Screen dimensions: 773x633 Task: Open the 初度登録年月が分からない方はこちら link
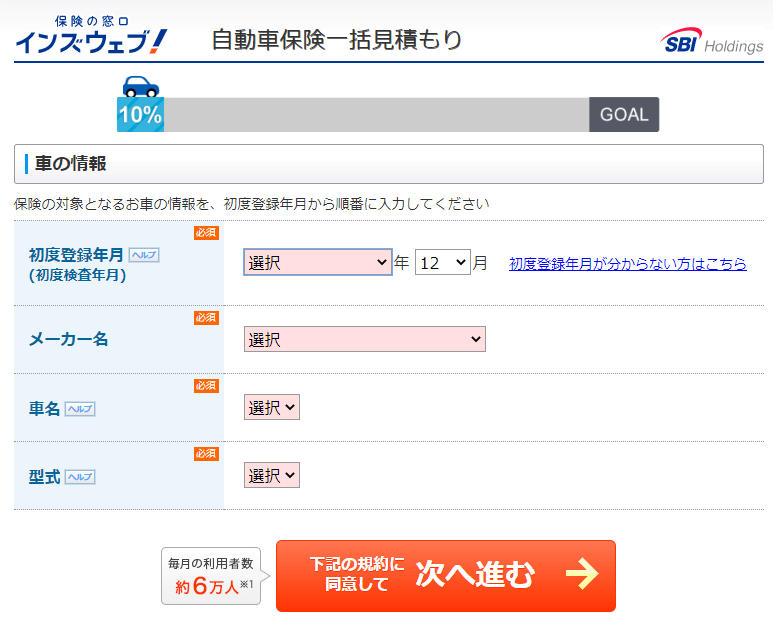click(627, 264)
